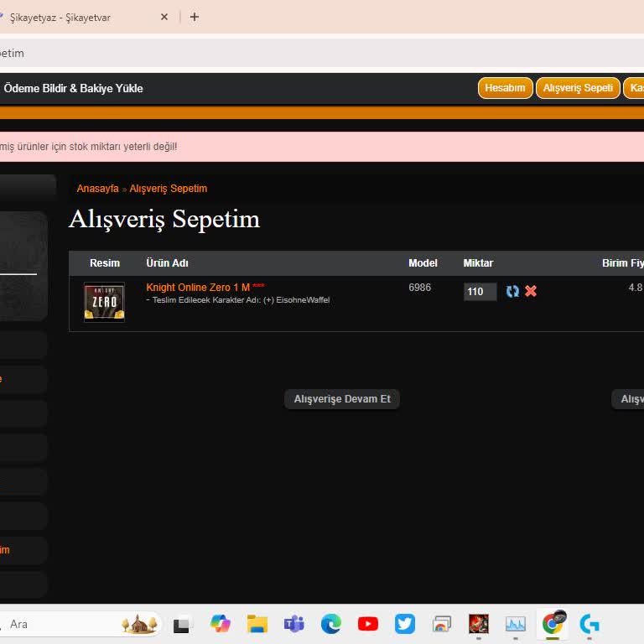
Task: Click the Knight Online game taskbar icon
Action: click(x=479, y=624)
